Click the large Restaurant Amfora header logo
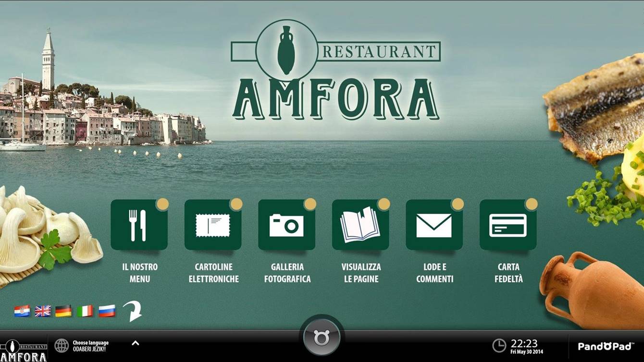The height and width of the screenshot is (362, 644). coord(335,70)
